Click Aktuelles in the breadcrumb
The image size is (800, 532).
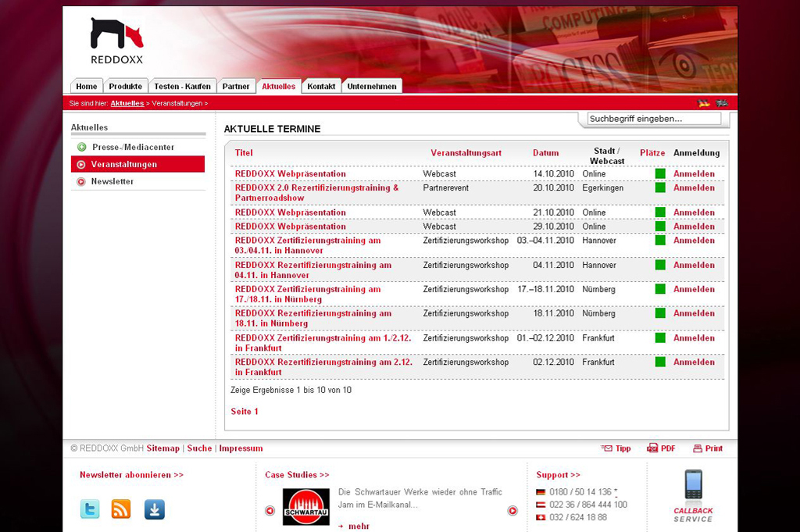click(127, 103)
